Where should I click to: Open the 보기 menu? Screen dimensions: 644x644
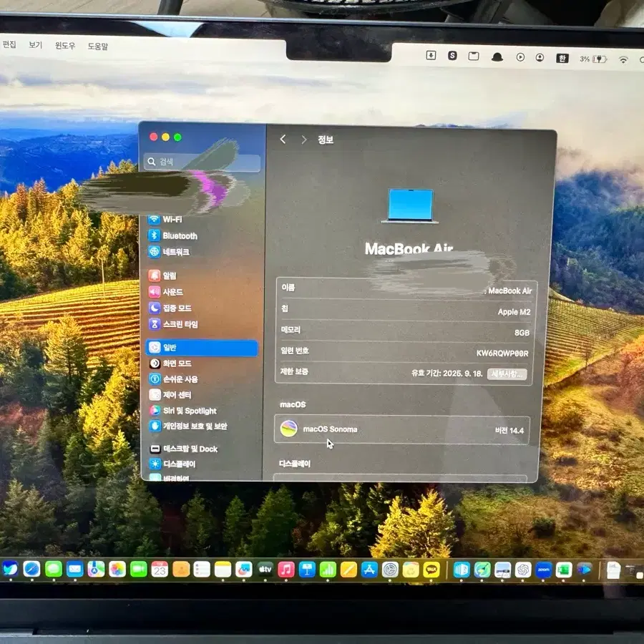click(35, 45)
